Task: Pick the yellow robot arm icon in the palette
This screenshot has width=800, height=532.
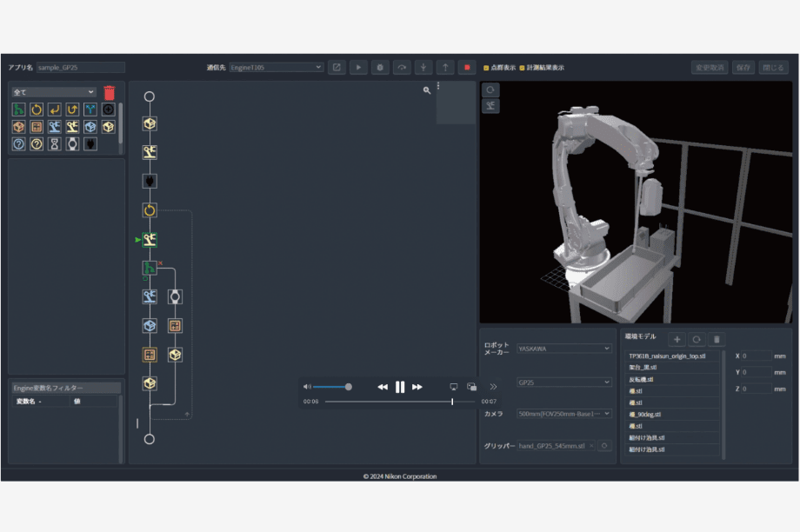Action: tap(72, 127)
